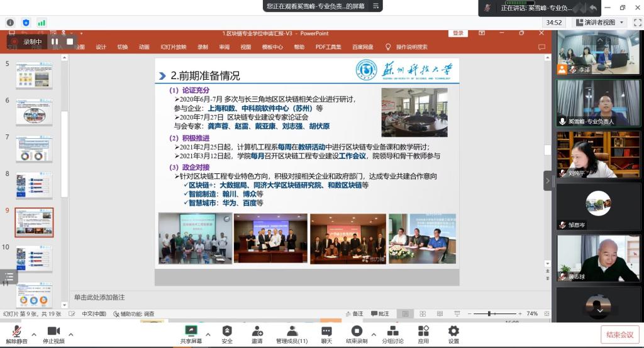This screenshot has height=348, width=644.
Task: Open the Invite participants icon
Action: (257, 331)
